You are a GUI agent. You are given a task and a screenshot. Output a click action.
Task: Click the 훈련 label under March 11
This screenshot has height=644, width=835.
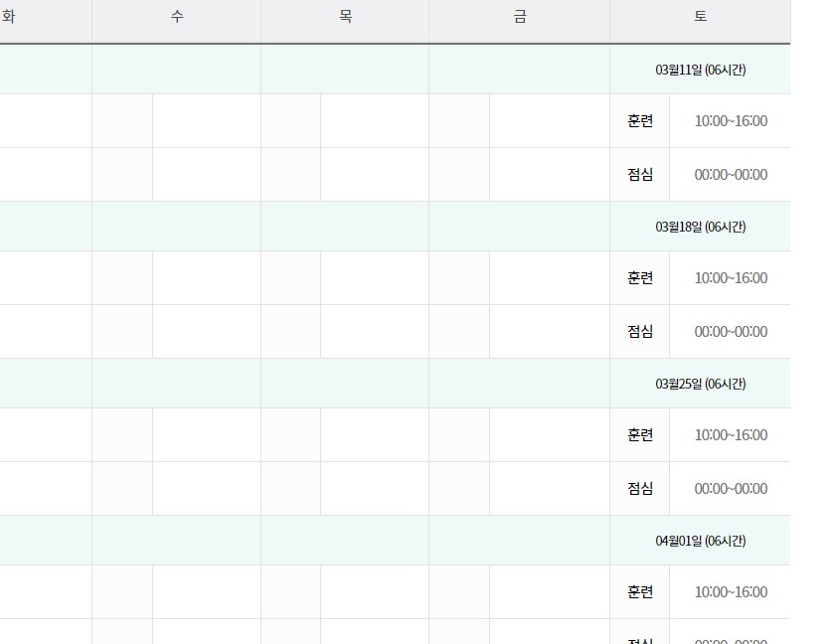pyautogui.click(x=640, y=120)
